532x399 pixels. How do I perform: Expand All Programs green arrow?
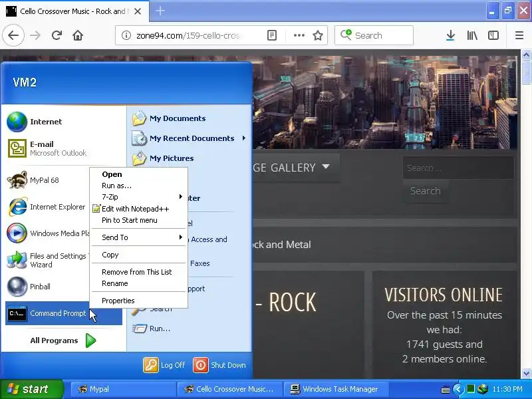click(x=90, y=340)
